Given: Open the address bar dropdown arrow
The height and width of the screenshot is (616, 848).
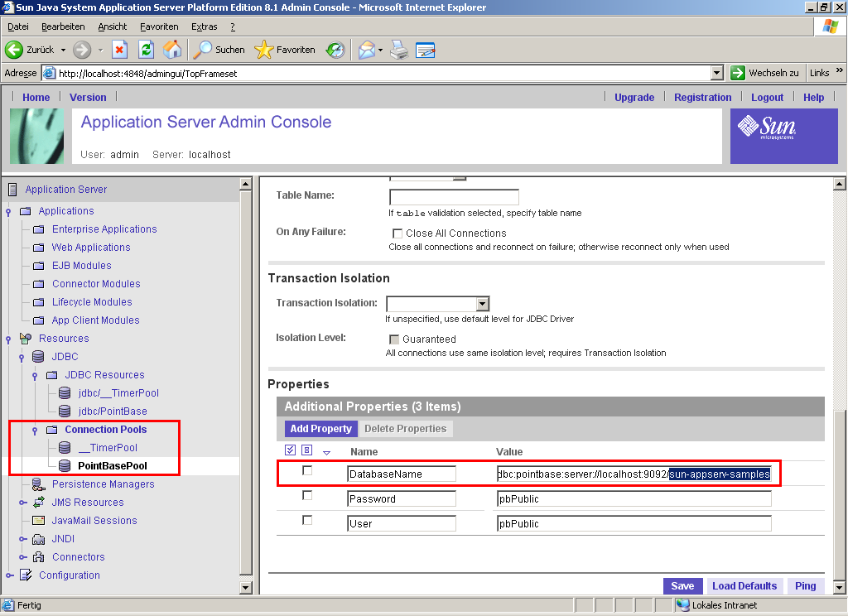Looking at the screenshot, I should coord(717,73).
